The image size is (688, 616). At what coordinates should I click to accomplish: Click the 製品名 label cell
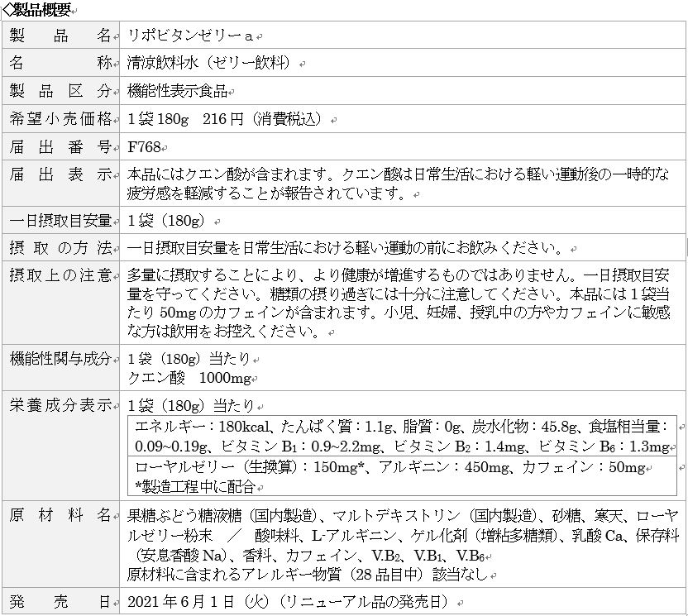point(60,36)
